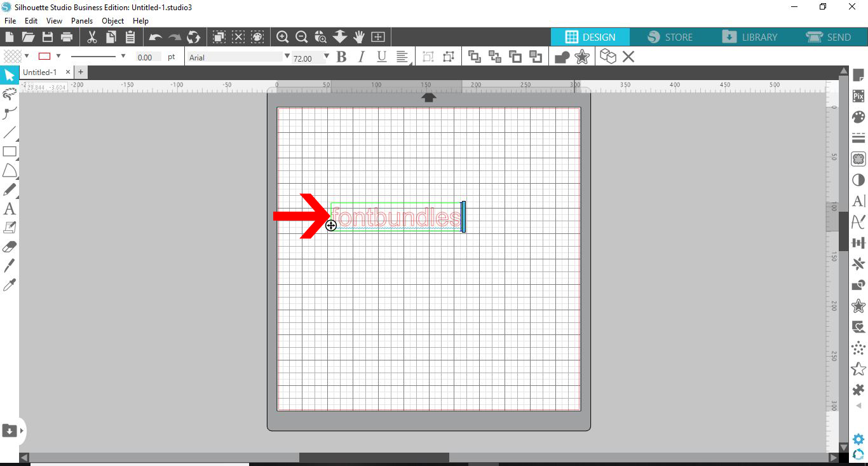Expand the line style dropdown arrow
Screen dimensions: 868x466
(x=123, y=56)
